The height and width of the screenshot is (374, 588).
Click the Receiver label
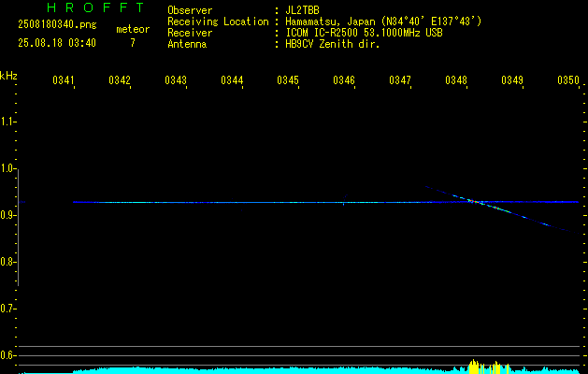[190, 33]
